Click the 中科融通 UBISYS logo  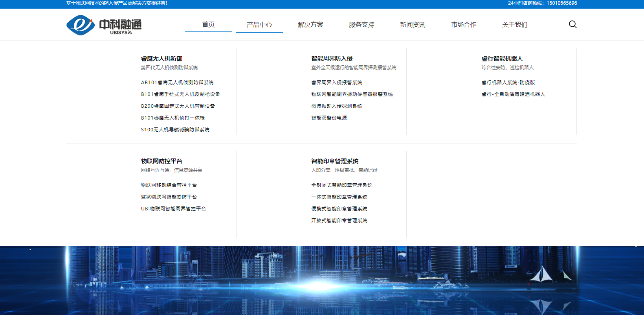click(x=104, y=25)
